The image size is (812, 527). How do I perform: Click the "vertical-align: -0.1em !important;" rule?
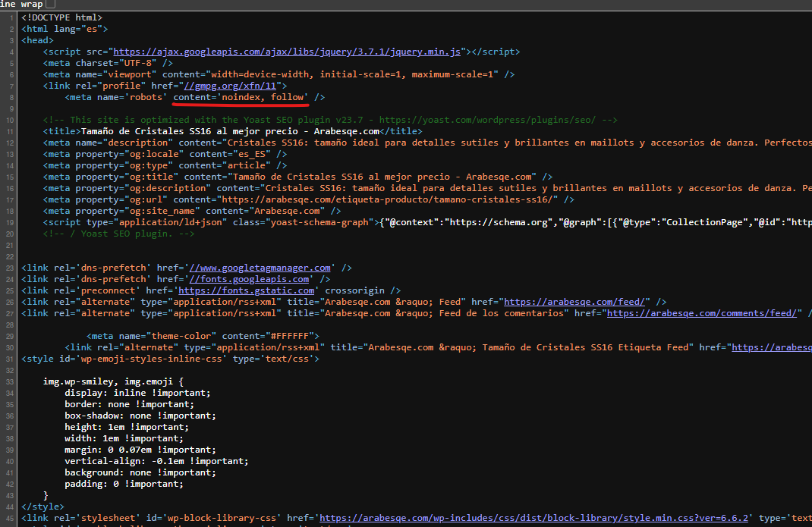tap(156, 462)
